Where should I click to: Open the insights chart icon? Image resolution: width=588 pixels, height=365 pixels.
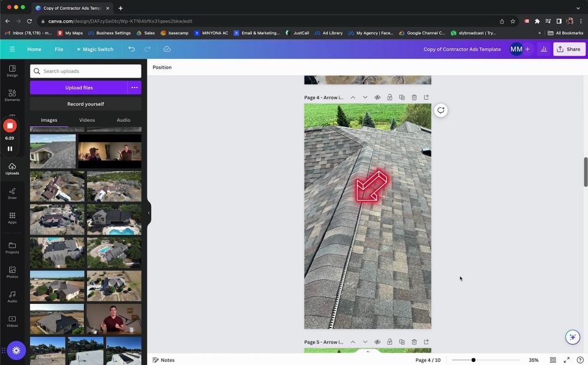[543, 49]
